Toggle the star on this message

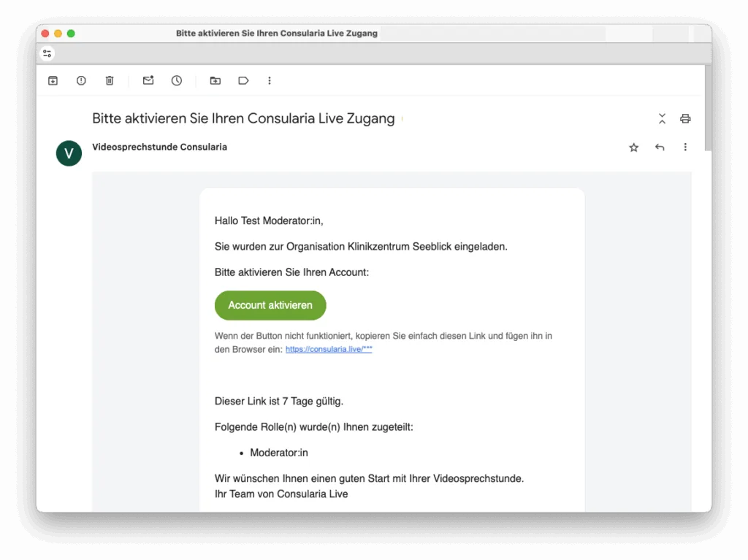pos(633,147)
